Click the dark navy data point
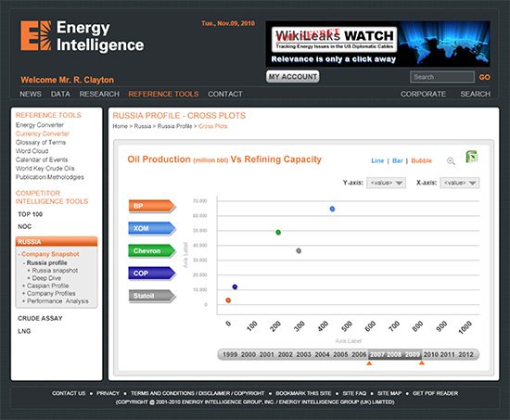Image resolution: width=510 pixels, height=420 pixels. [235, 286]
